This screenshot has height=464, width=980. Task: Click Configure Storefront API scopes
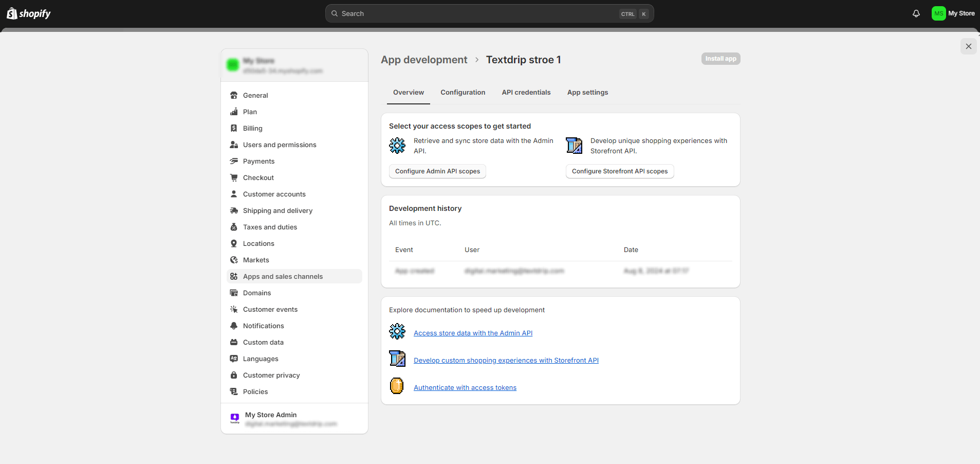[619, 171]
